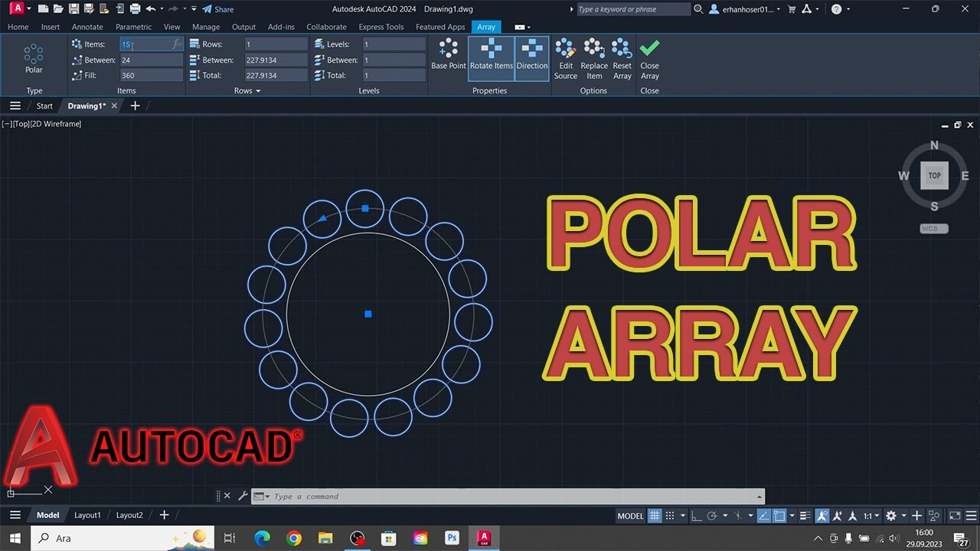Open the Express Tools ribbon tab
Image resolution: width=980 pixels, height=551 pixels.
[x=381, y=27]
